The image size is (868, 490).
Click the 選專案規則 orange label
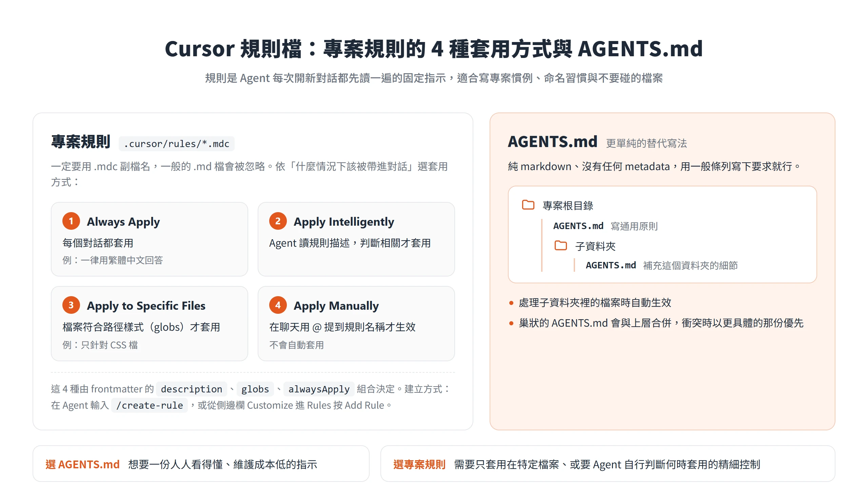pyautogui.click(x=419, y=464)
